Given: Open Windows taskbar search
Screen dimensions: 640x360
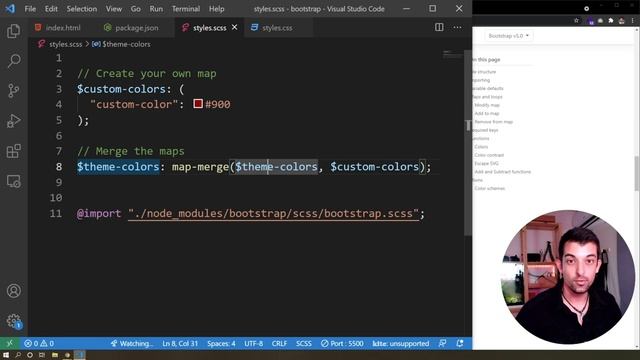Looking at the screenshot, I should [x=18, y=355].
